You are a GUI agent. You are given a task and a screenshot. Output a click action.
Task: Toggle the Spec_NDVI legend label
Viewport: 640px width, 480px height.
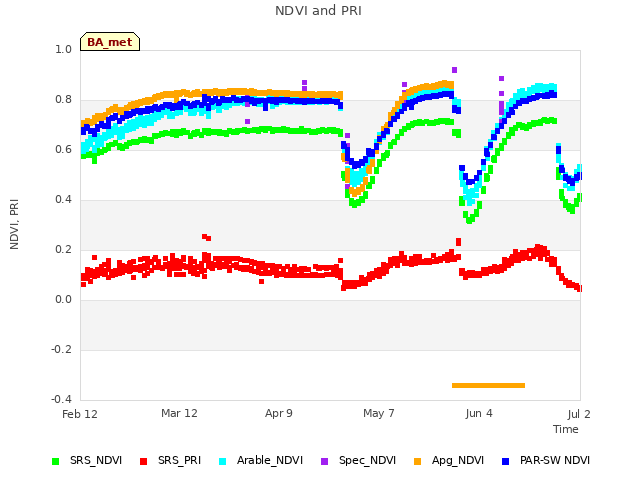(367, 460)
